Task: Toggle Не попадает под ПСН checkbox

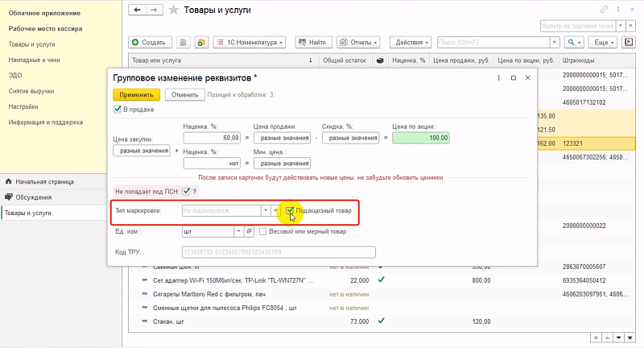Action: (186, 191)
